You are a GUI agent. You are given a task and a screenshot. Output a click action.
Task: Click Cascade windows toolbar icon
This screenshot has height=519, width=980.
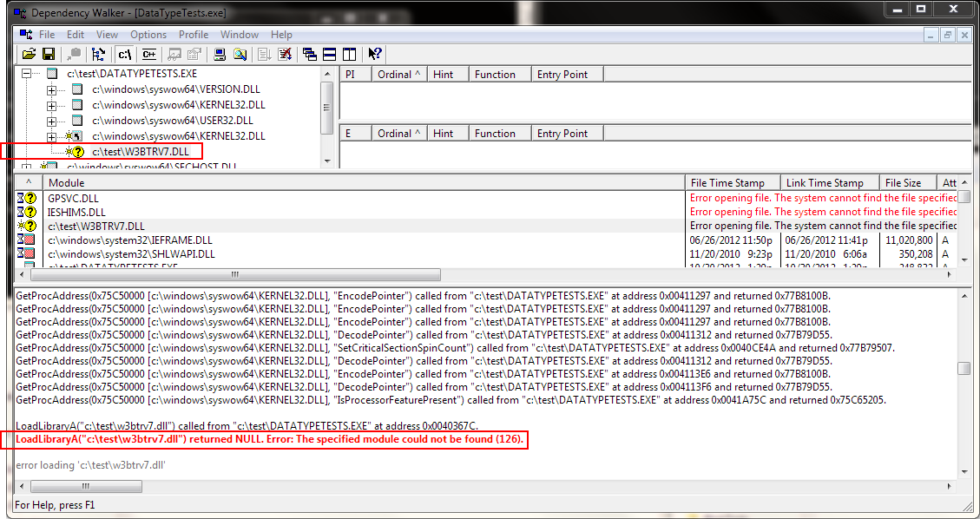(x=310, y=55)
